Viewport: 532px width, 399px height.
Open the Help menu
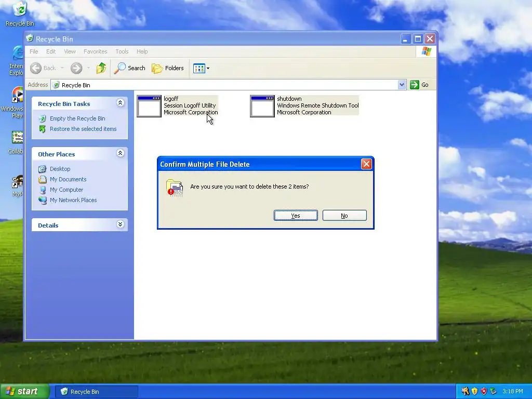pos(142,51)
